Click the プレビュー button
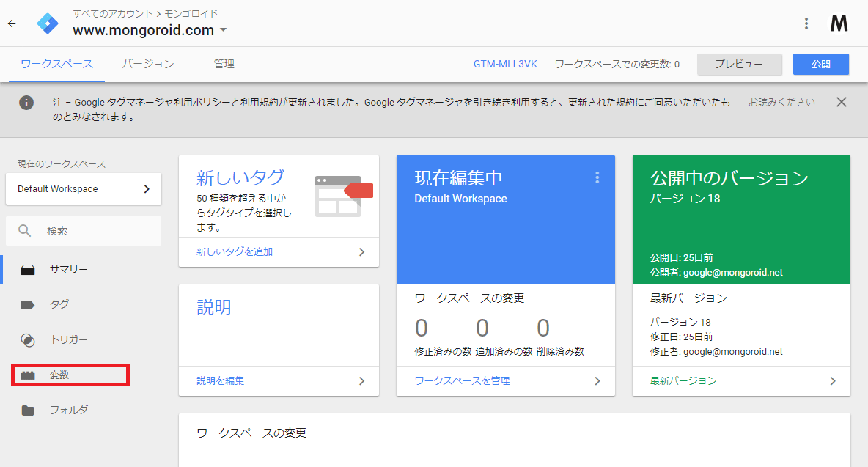This screenshot has width=868, height=467. pos(739,65)
